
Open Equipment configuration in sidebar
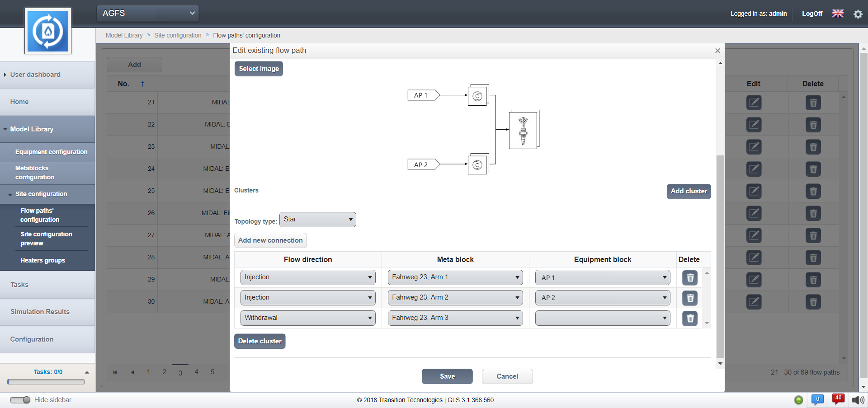[x=51, y=152]
